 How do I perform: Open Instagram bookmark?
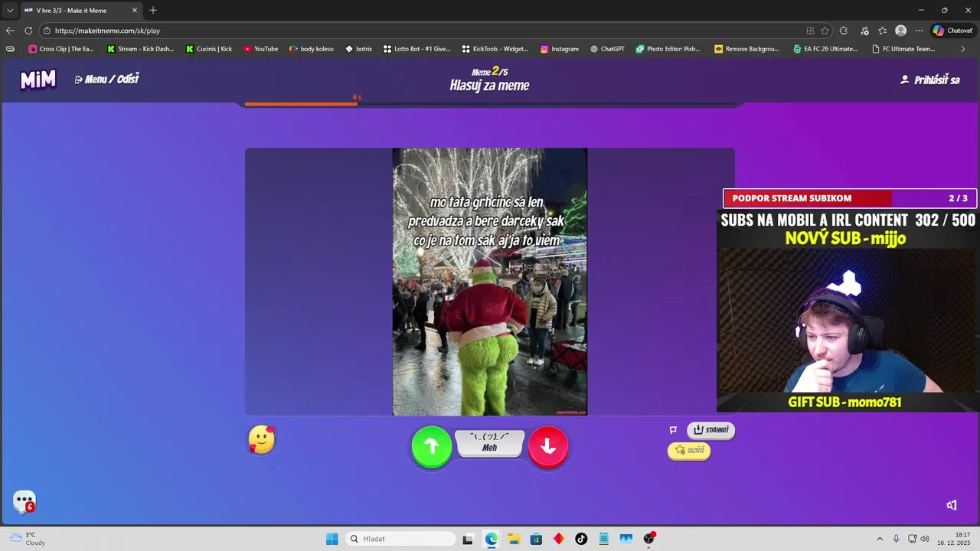coord(560,49)
